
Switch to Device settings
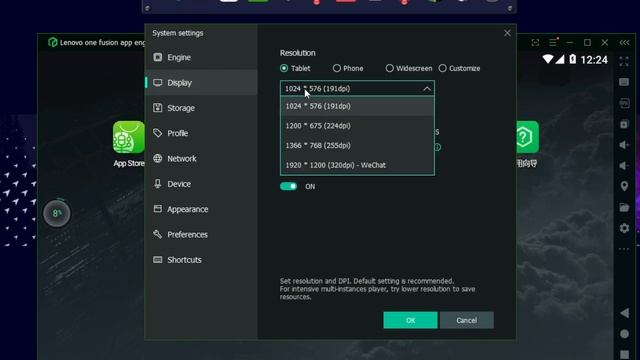(x=201, y=184)
